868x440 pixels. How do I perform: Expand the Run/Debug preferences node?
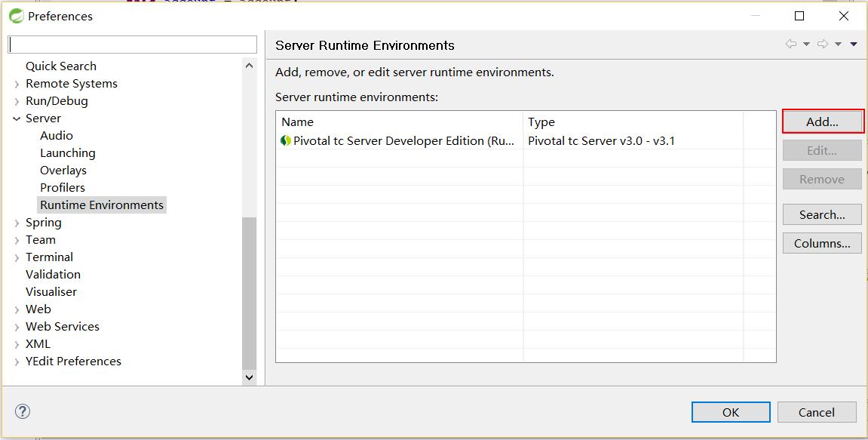(17, 101)
